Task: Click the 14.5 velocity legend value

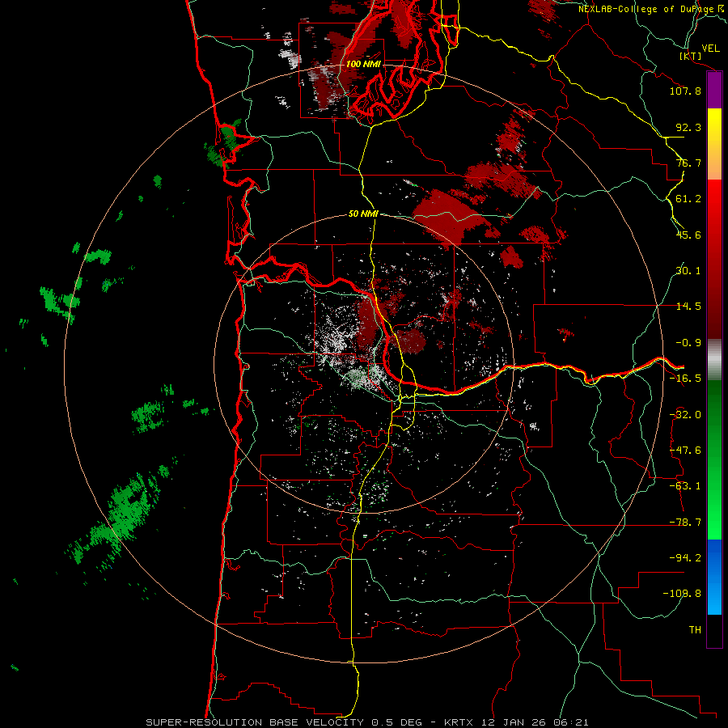Action: 688,307
